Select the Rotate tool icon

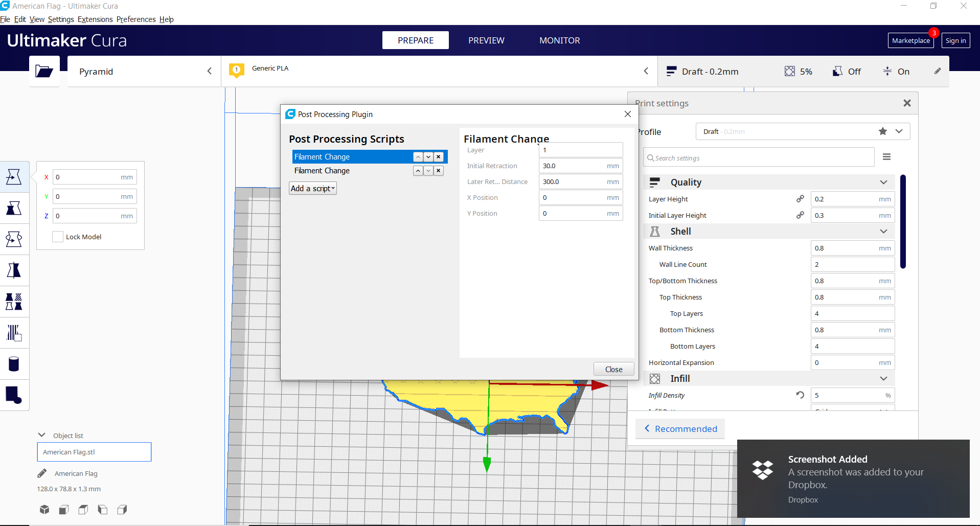coord(14,239)
